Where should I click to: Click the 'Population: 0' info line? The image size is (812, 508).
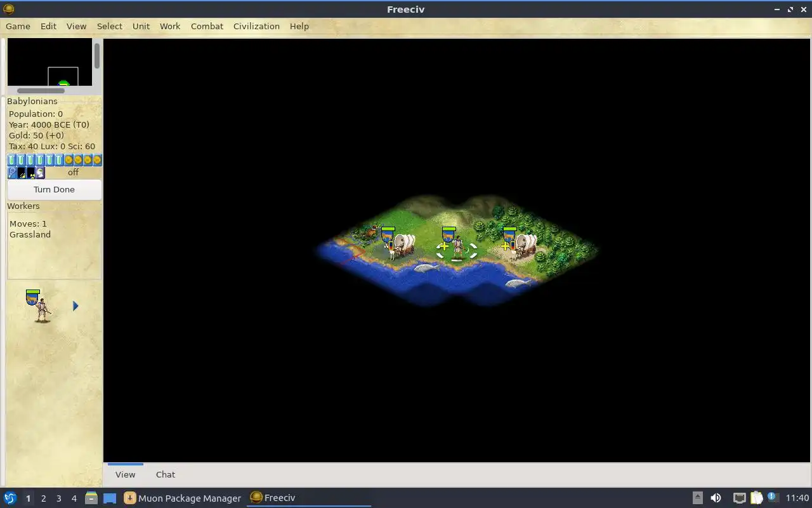click(x=36, y=114)
